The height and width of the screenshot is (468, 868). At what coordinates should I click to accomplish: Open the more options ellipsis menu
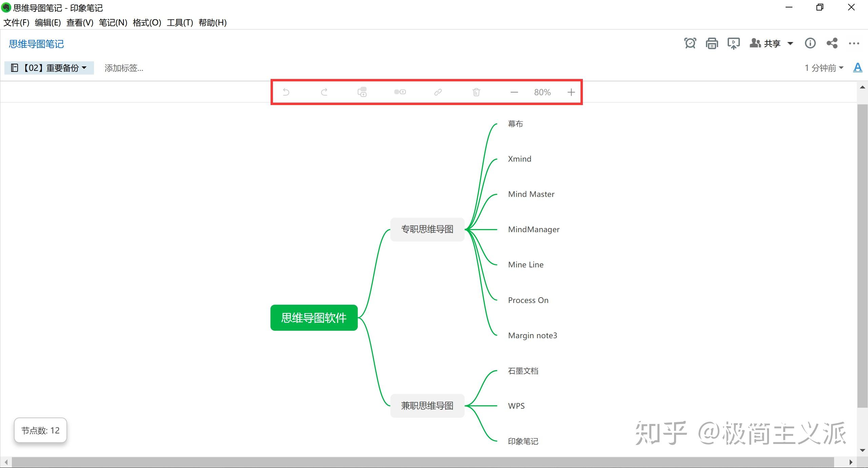pos(854,43)
